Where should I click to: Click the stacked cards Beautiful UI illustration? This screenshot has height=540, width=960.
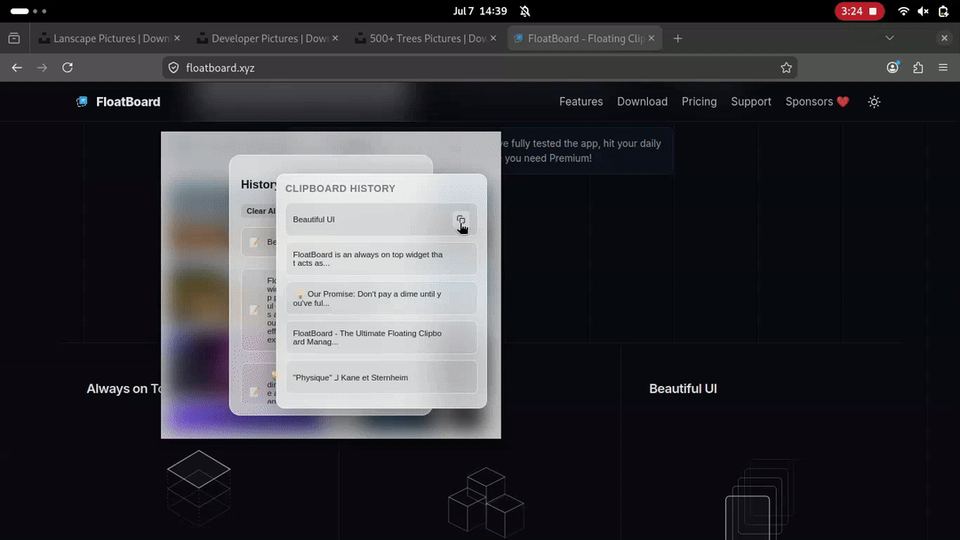pos(760,500)
